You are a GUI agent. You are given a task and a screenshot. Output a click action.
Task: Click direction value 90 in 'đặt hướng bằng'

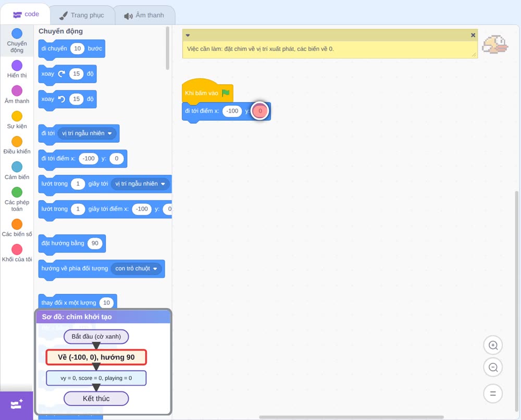point(95,243)
